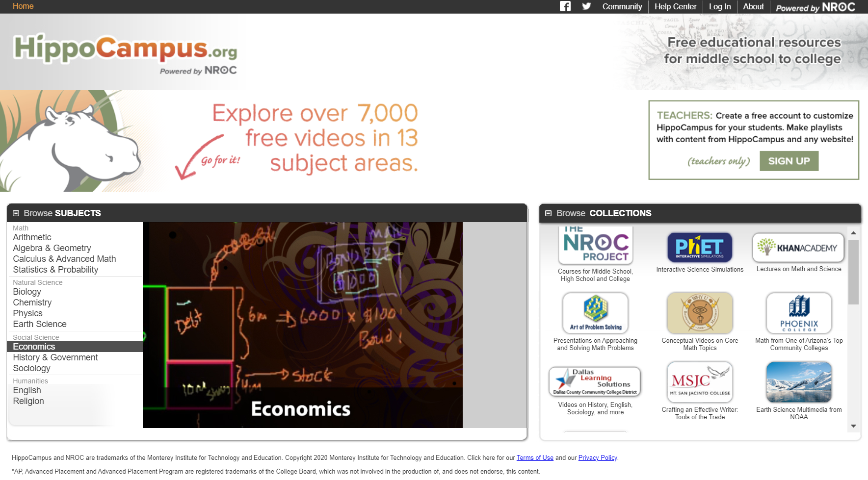Open the NROC Project collection logo

pos(596,245)
